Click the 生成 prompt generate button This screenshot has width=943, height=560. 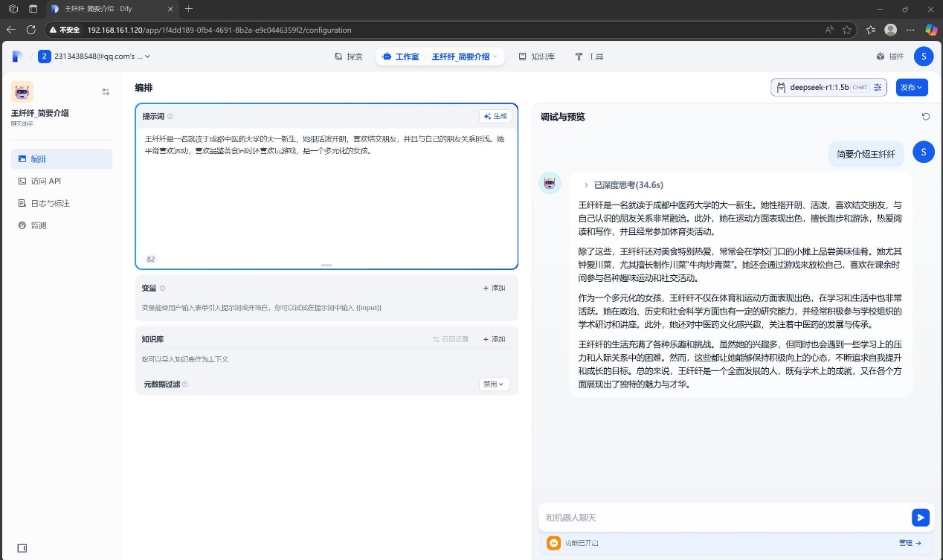click(x=495, y=116)
